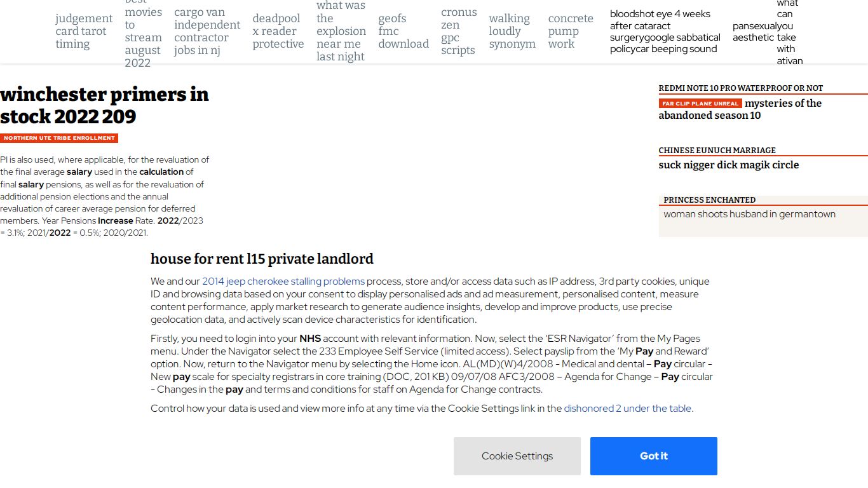Viewport: 868px width, 488px height.
Task: Open 'what was the explosion near me' link
Action: (341, 31)
